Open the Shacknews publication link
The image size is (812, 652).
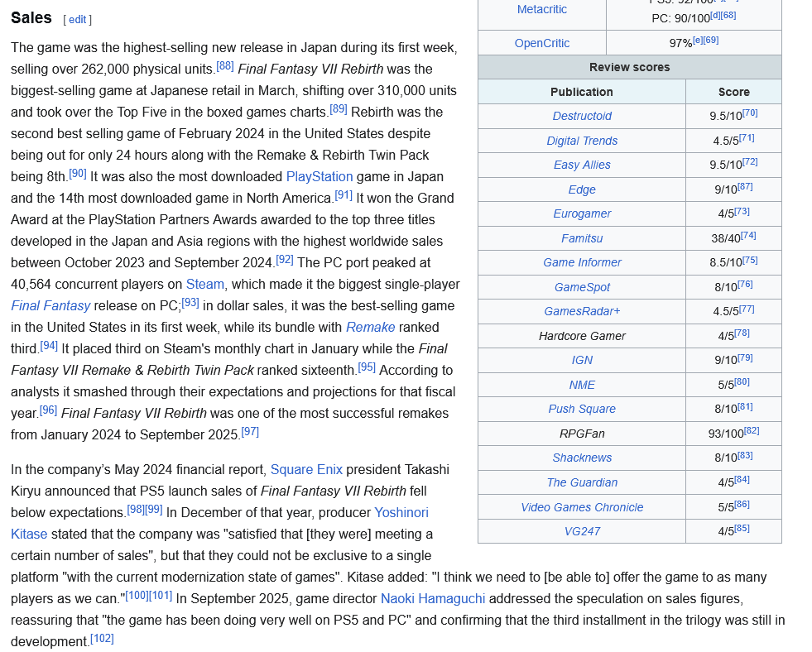pyautogui.click(x=582, y=458)
